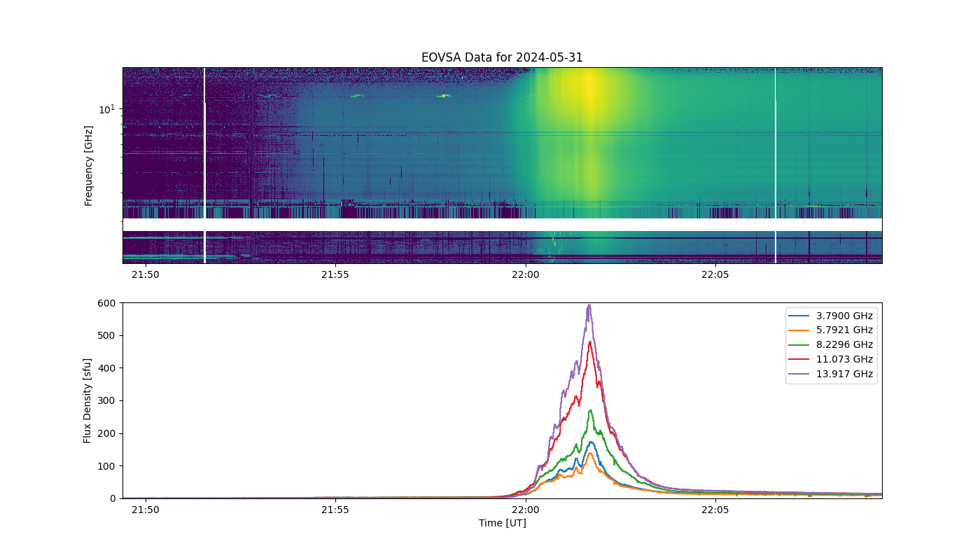Click the peak of the purple flux curve
The image size is (980, 560).
(589, 305)
